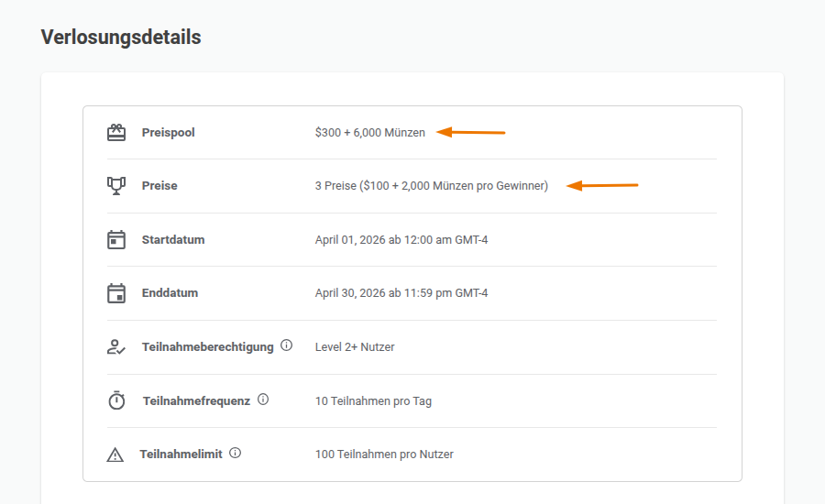Click the Enddatum label
Screen dimensions: 825x504
point(170,293)
